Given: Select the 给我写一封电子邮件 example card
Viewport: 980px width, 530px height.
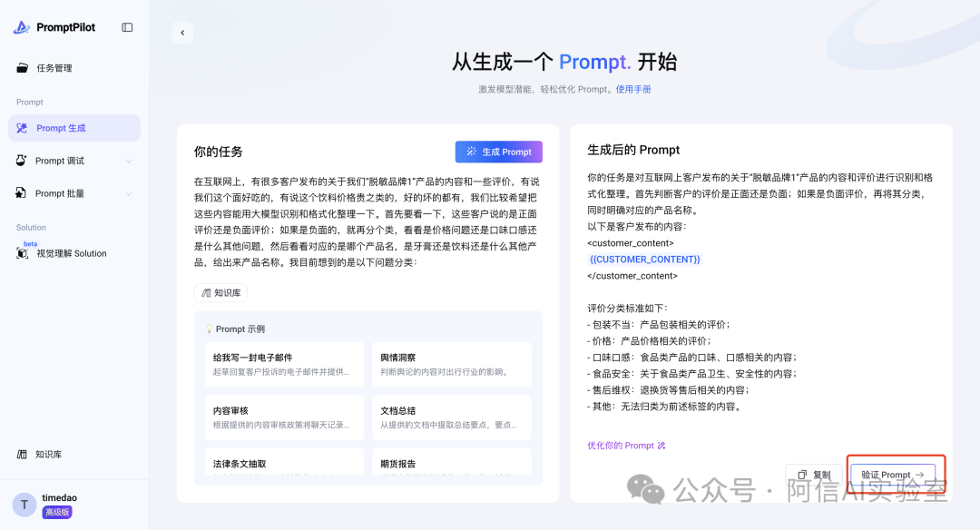Looking at the screenshot, I should (x=284, y=365).
